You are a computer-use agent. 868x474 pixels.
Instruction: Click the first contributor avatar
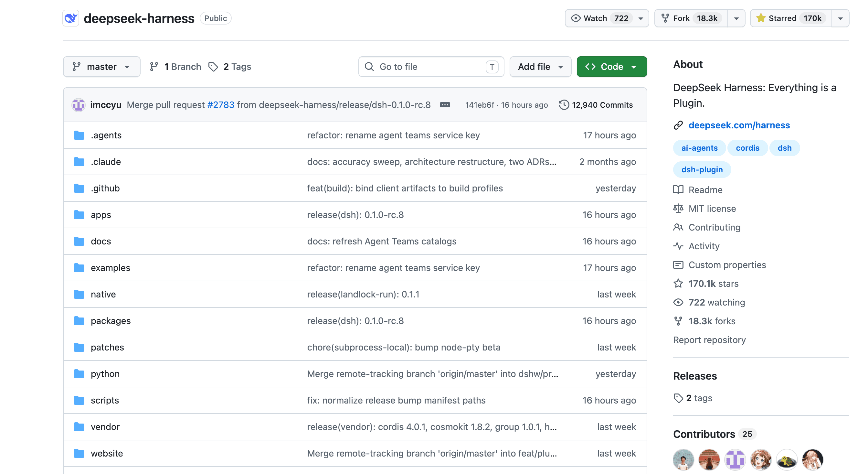683,459
